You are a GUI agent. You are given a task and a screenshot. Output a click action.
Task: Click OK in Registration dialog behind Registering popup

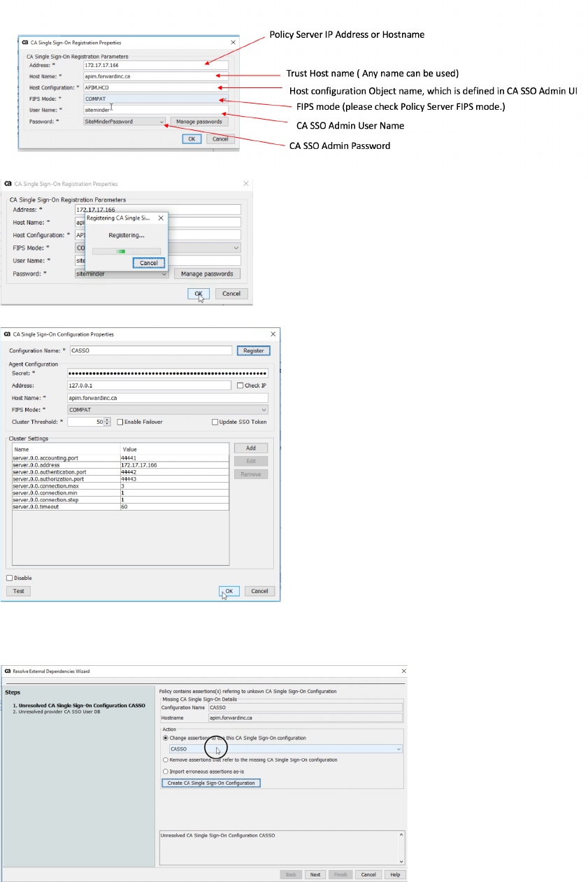click(x=199, y=294)
